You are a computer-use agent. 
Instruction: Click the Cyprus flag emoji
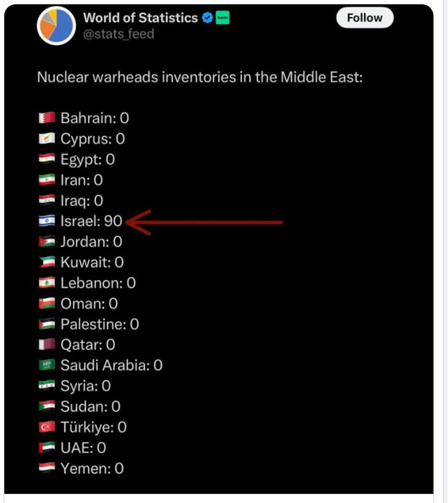click(47, 139)
